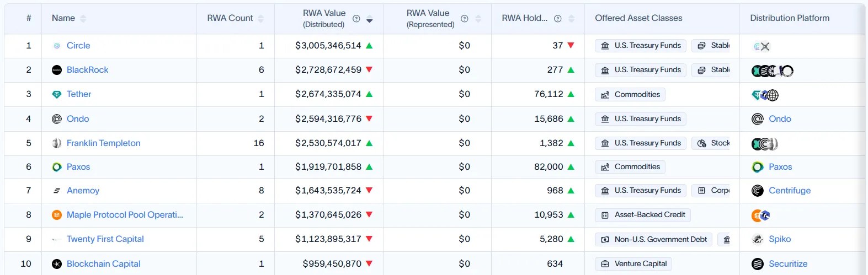The image size is (868, 275).
Task: Open the Spiko distribution platform link
Action: pyautogui.click(x=780, y=239)
